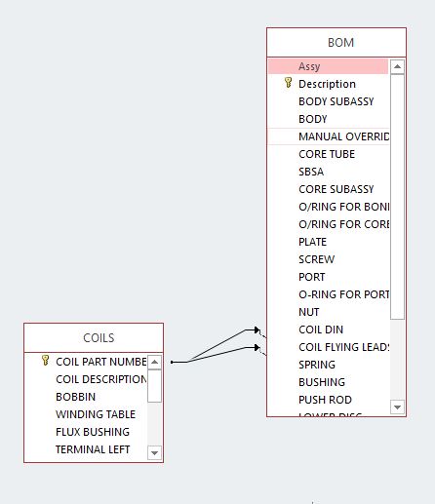Click the BOM vertical scrollbar thumb

[x=397, y=197]
